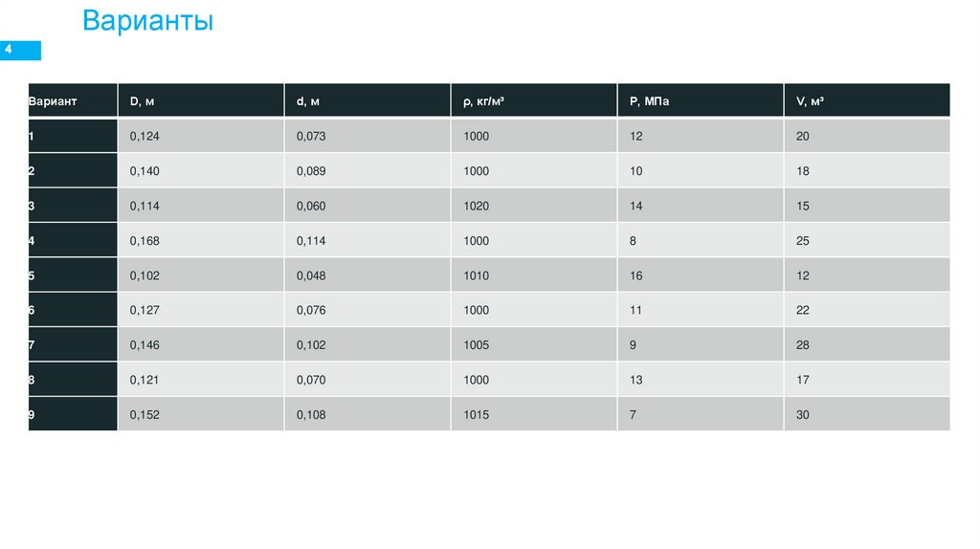Click the density value 1020 in variant 3
Screen dimensions: 980x549
pos(476,206)
